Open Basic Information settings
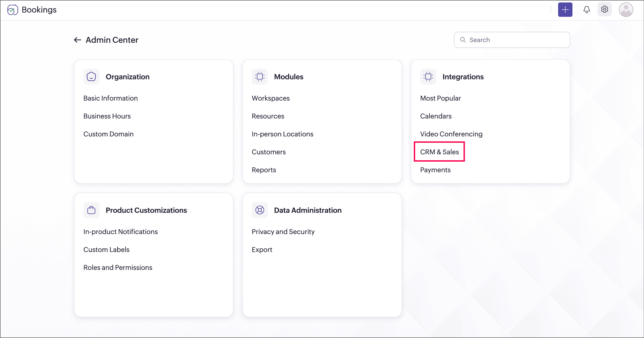The width and height of the screenshot is (644, 338). click(x=111, y=98)
